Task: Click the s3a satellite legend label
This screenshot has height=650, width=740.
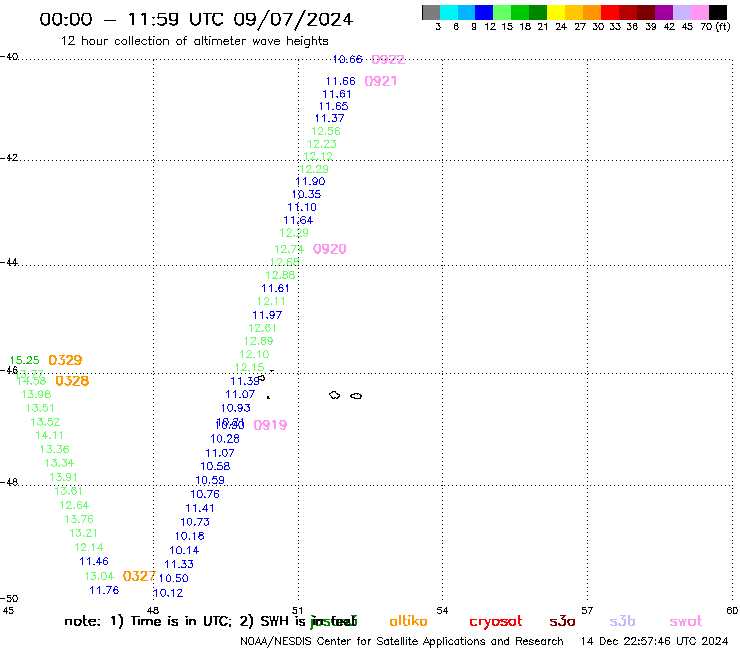Action: tap(562, 621)
